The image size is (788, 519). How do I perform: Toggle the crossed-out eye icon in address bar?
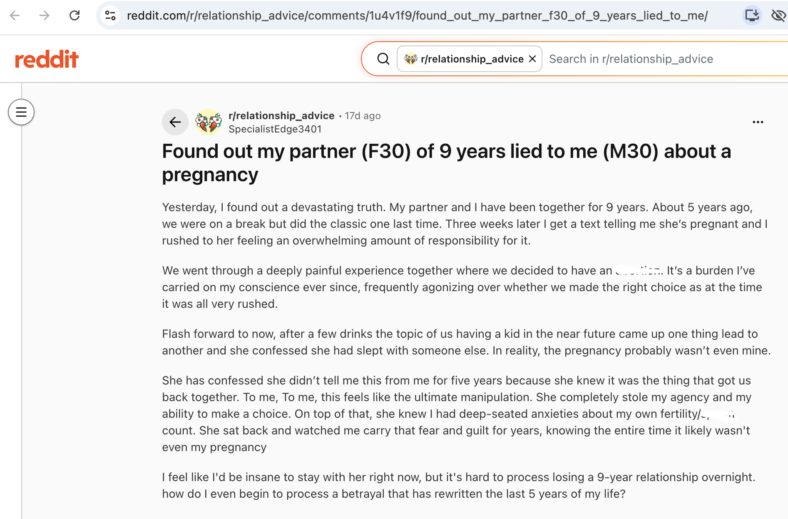pos(778,16)
